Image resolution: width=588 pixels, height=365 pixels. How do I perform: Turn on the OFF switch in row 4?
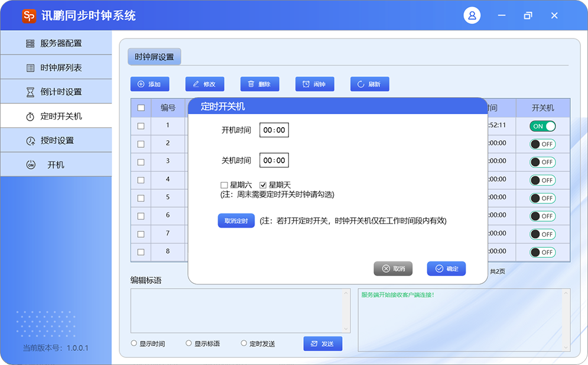coord(542,180)
